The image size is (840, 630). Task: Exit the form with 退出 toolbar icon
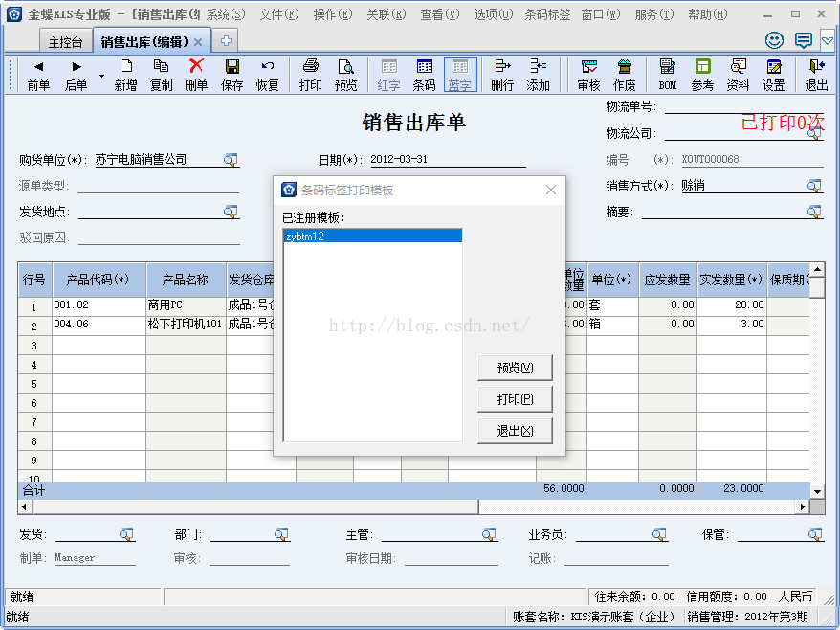pos(816,75)
